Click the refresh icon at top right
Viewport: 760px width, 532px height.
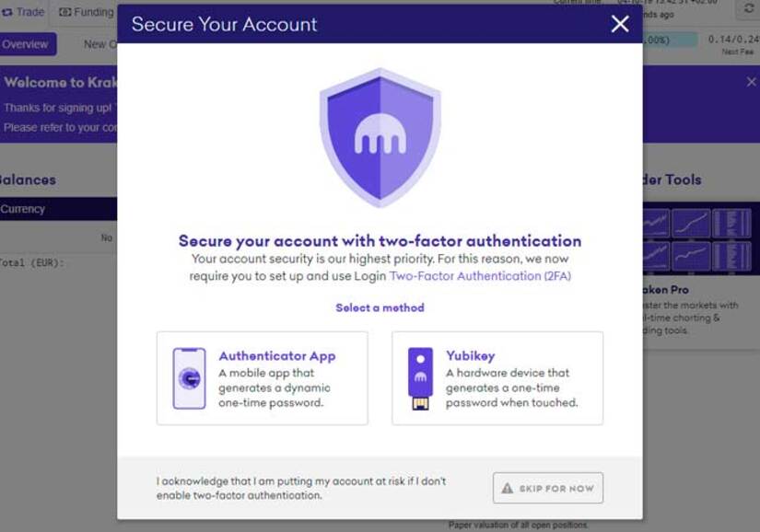coord(748,8)
